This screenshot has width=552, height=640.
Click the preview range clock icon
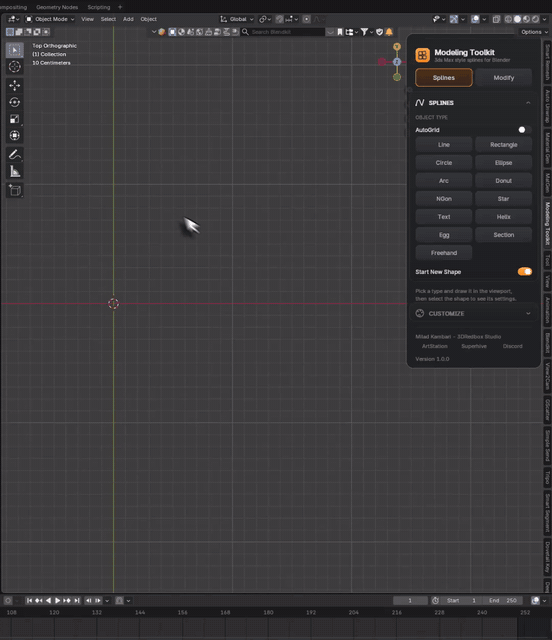435,600
